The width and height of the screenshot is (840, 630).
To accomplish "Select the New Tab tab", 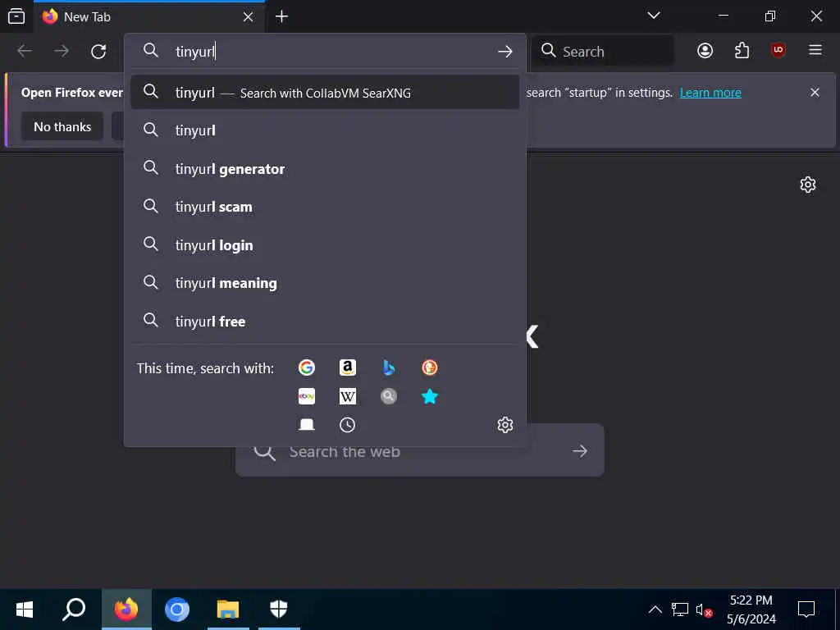I will click(x=149, y=17).
